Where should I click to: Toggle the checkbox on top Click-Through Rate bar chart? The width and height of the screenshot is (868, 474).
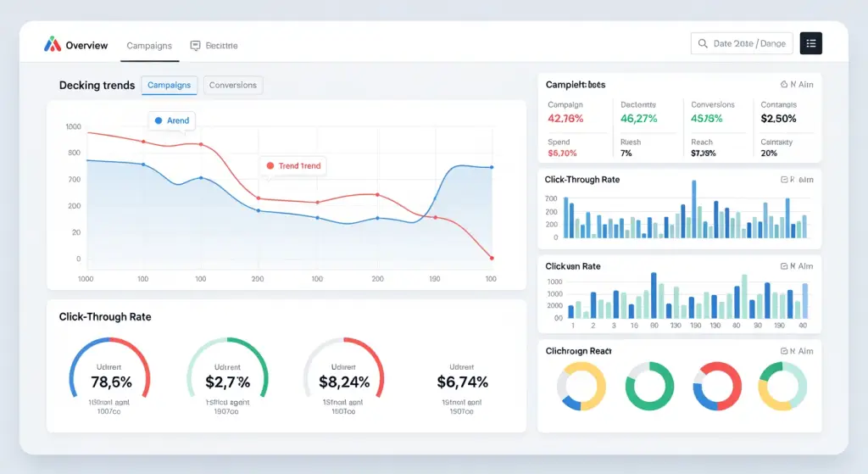click(784, 180)
